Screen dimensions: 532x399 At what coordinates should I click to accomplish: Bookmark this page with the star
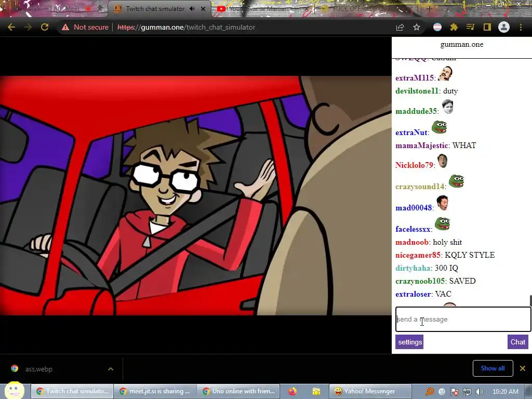tap(417, 28)
